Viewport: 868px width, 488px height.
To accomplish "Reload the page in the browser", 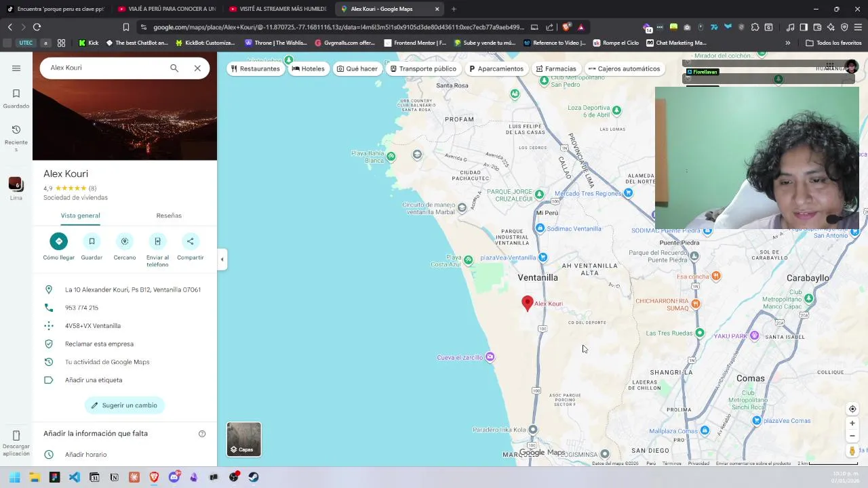I will pyautogui.click(x=37, y=27).
